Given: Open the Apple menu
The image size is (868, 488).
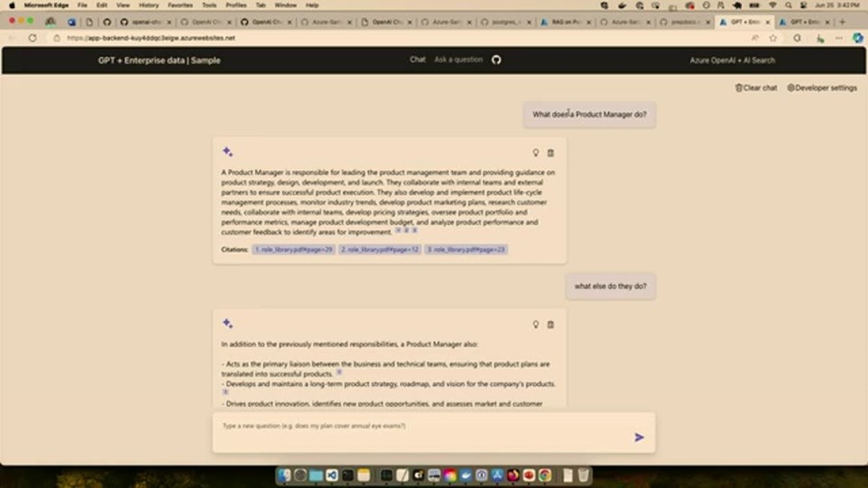Looking at the screenshot, I should tap(12, 5).
